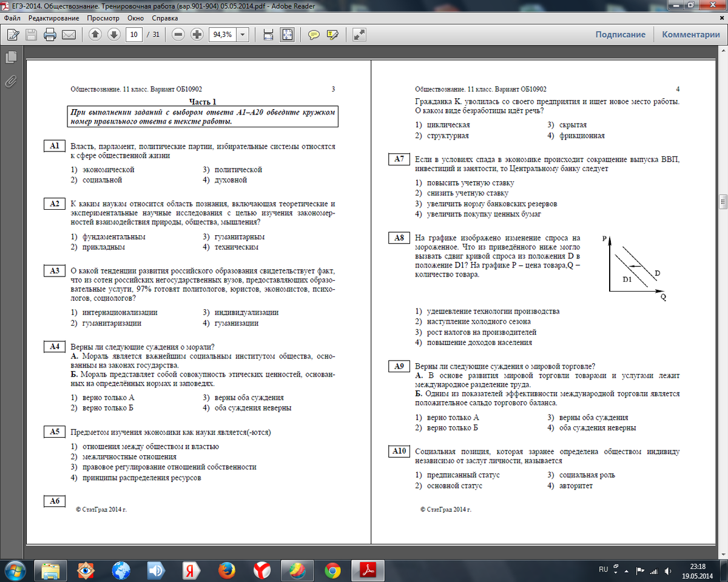Image resolution: width=728 pixels, height=582 pixels.
Task: Open the zoom level dropdown arrow
Action: 243,35
